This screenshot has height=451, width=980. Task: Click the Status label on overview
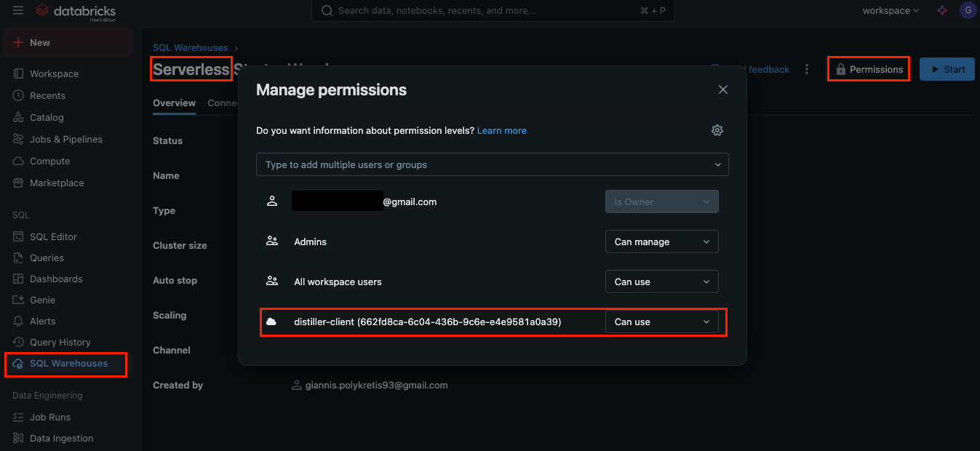click(x=167, y=140)
